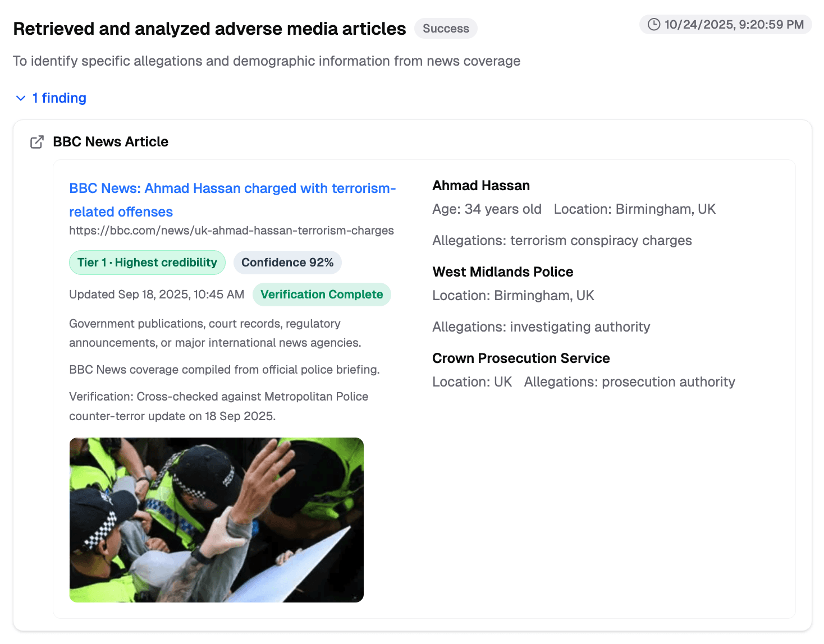The image size is (824, 644).
Task: Click the 'Retrieved and analyzed adverse media articles' heading
Action: coord(209,29)
